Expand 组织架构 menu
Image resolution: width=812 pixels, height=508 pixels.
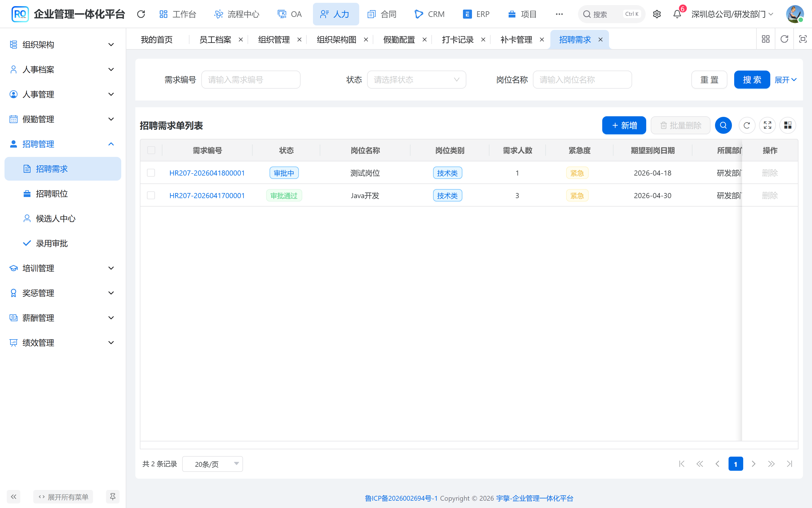[x=63, y=44]
